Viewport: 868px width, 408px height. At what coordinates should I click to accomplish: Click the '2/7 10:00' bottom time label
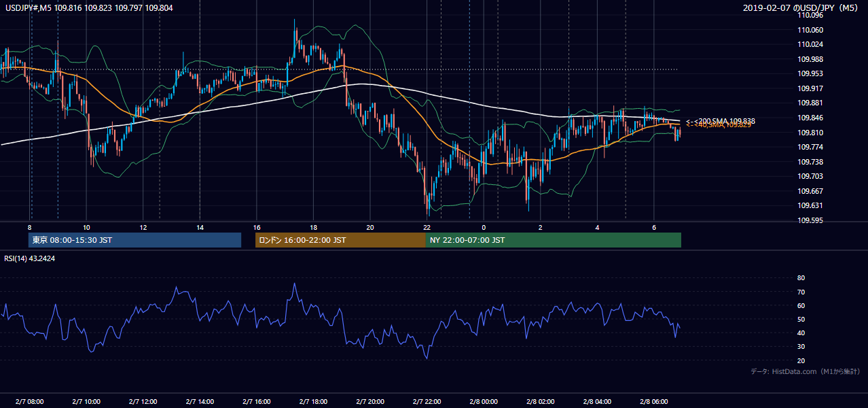86,402
